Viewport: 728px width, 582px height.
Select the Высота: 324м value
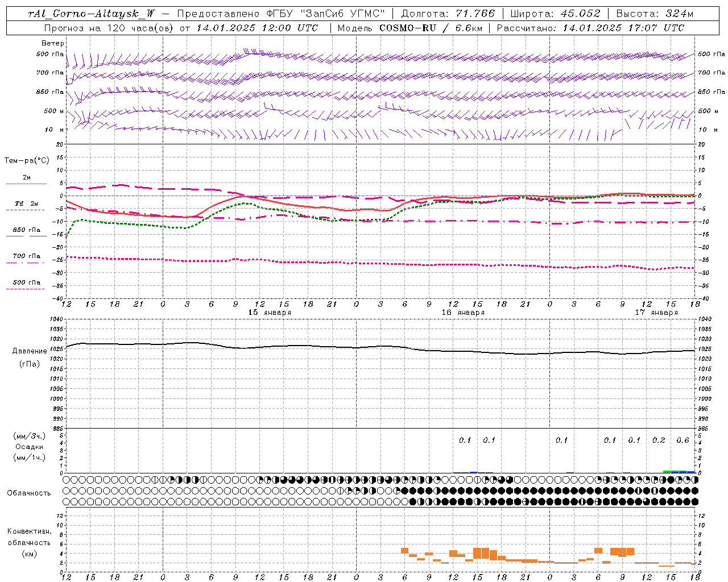[655, 14]
